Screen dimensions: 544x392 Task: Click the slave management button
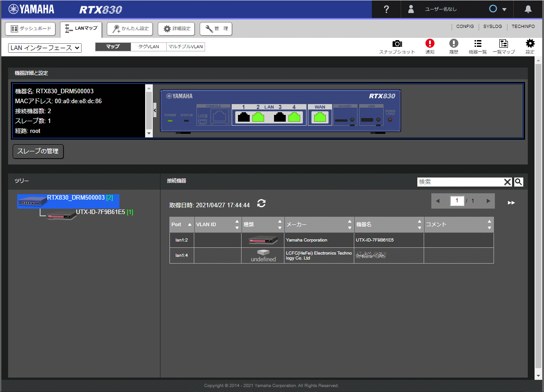[x=38, y=151]
